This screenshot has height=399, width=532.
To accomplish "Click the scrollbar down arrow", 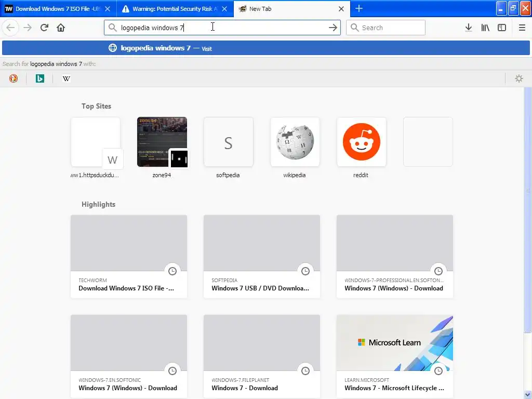I will [527, 395].
